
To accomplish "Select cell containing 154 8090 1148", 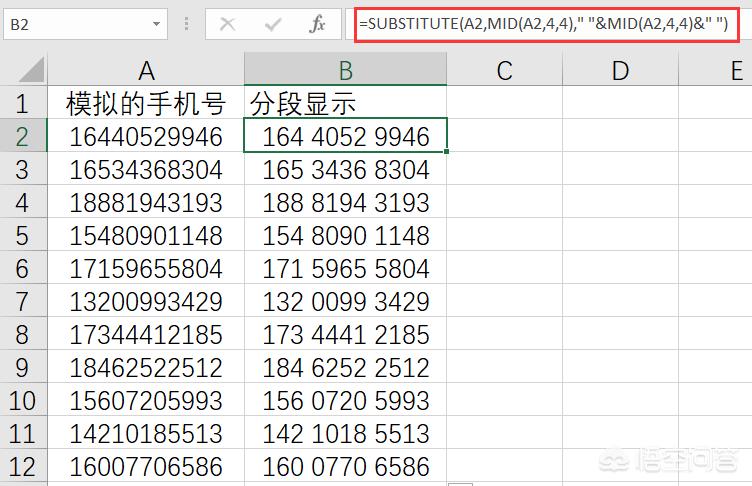I will (x=345, y=235).
